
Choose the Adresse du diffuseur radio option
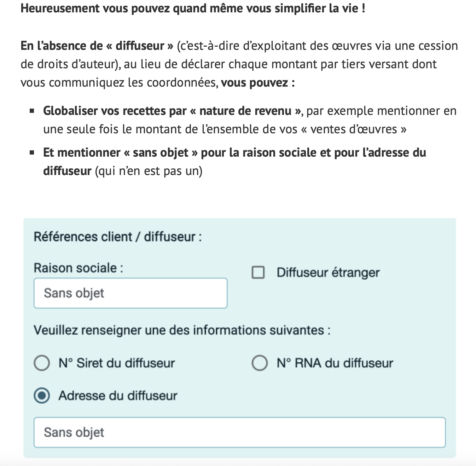42,396
